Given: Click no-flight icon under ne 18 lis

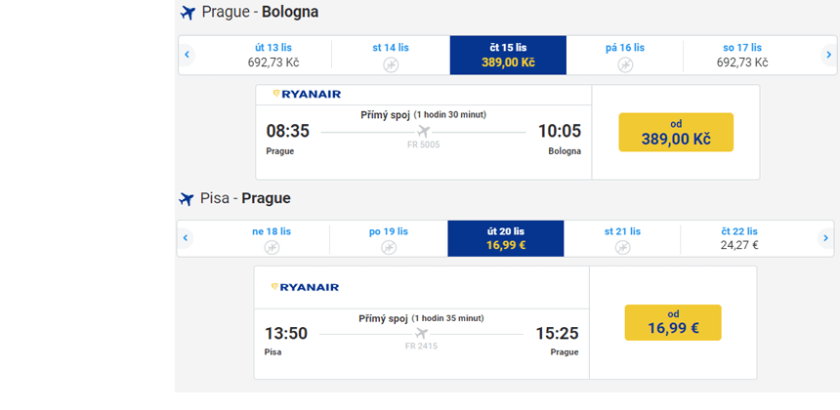Looking at the screenshot, I should 271,247.
